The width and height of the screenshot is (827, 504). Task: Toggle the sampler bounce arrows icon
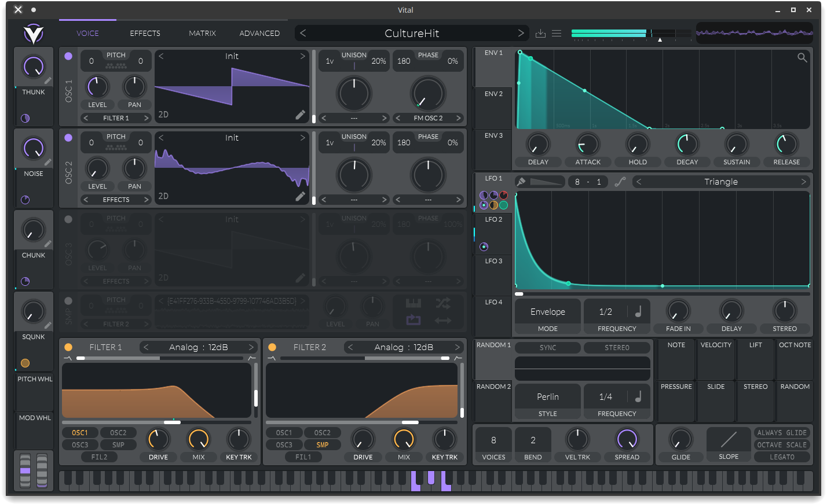[443, 320]
